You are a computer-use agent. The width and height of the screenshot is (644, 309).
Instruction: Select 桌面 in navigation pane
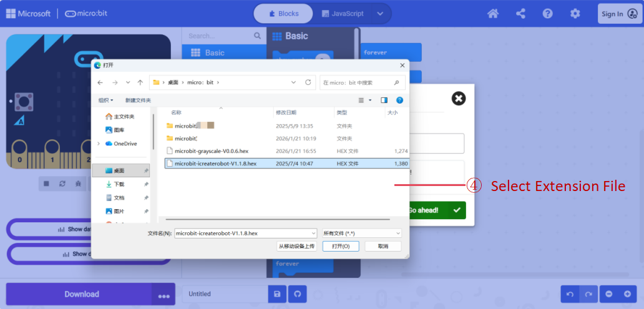(x=122, y=170)
